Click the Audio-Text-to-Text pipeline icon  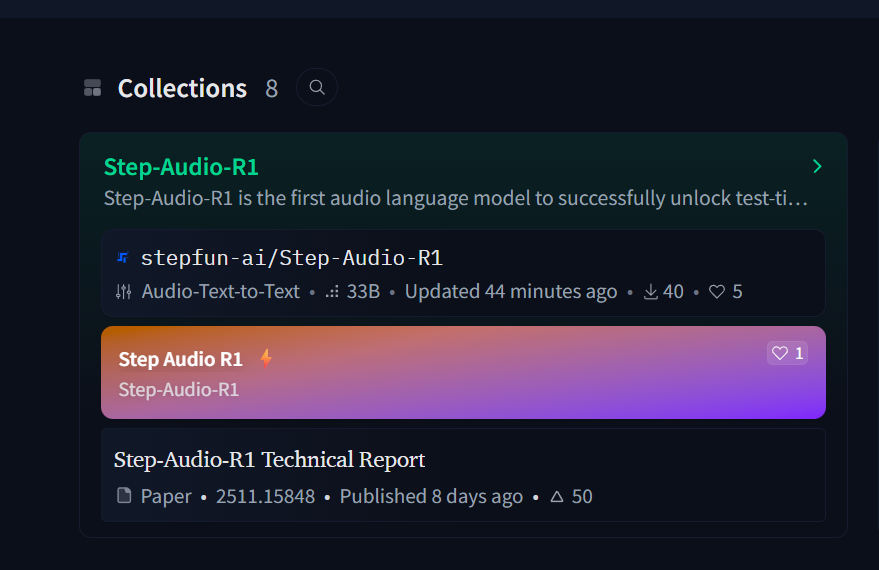(x=124, y=292)
